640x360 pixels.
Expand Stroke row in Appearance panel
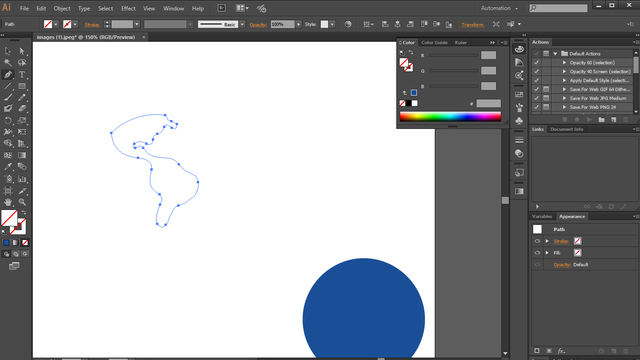click(x=547, y=241)
